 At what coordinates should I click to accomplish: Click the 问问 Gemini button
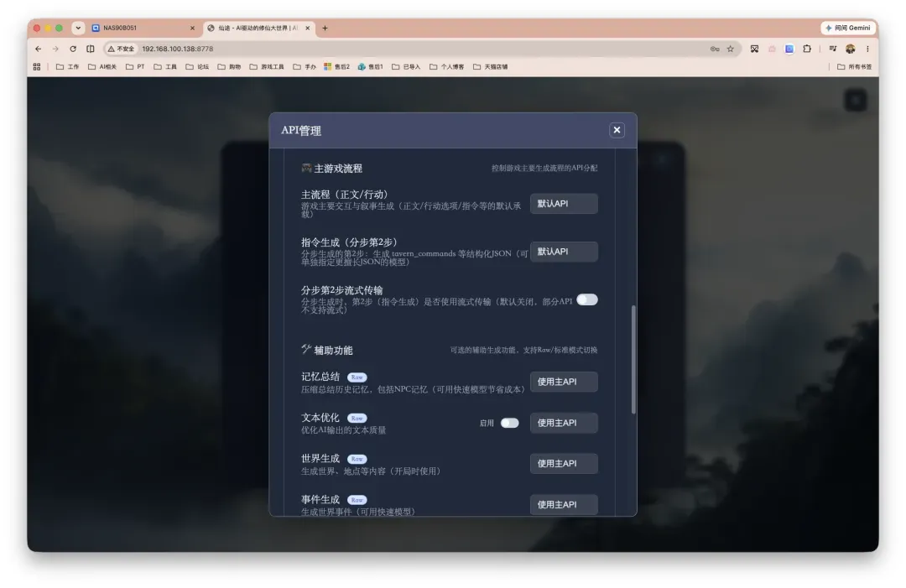(x=847, y=28)
